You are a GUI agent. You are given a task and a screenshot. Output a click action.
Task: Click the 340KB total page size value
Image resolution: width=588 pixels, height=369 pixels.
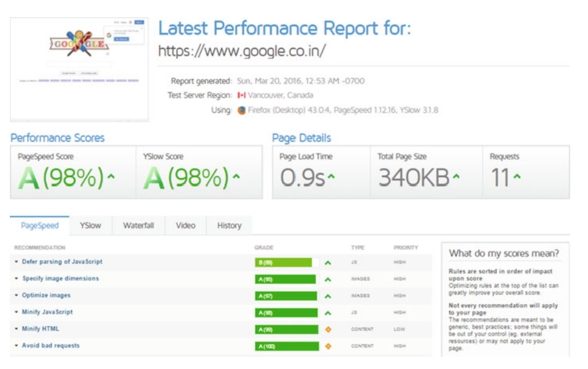pyautogui.click(x=414, y=178)
